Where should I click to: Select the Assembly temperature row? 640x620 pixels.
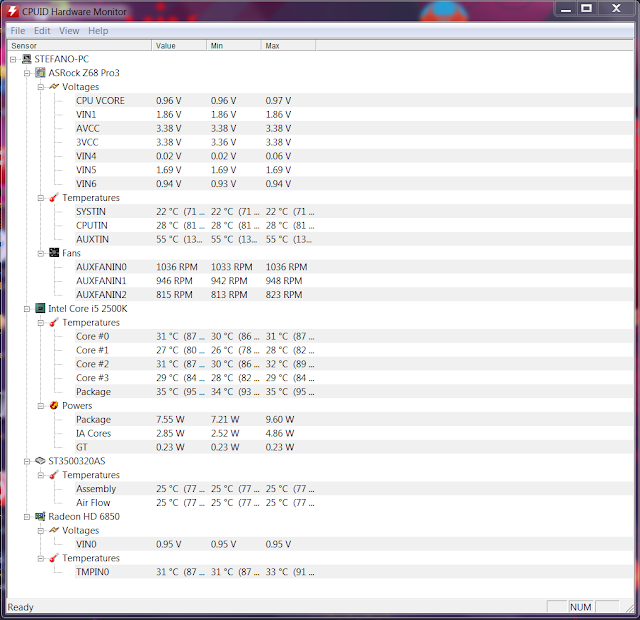(x=354, y=489)
